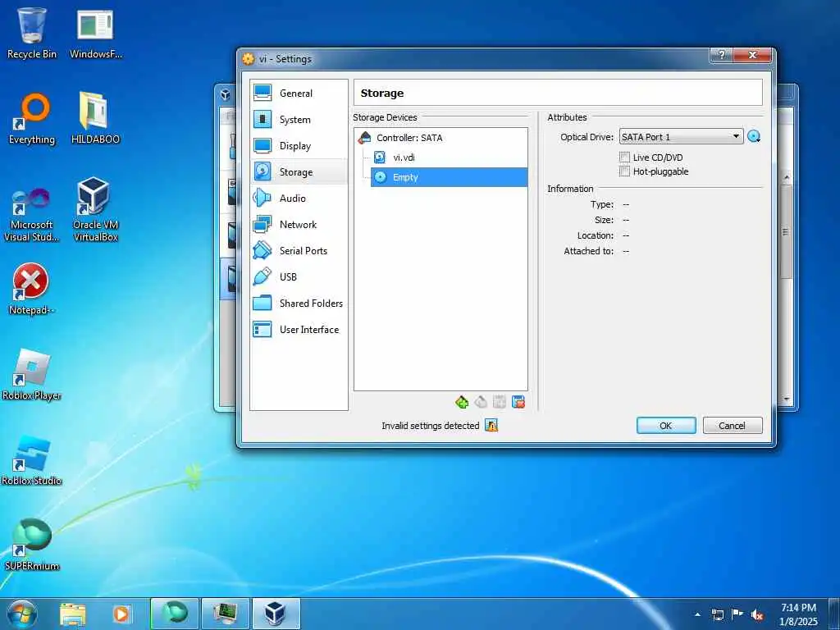Dismiss the dialog with Cancel
Screen dimensions: 840x630
[x=733, y=426]
